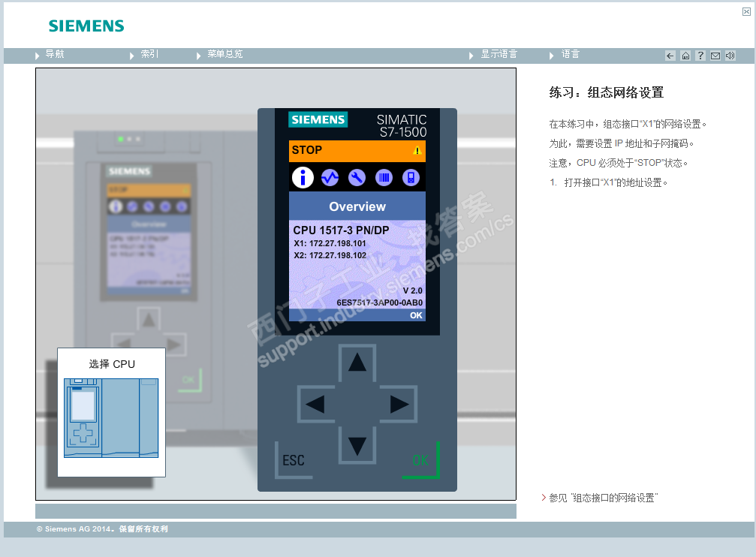Image resolution: width=756 pixels, height=557 pixels.
Task: Click the Overview header on display
Action: tap(357, 206)
